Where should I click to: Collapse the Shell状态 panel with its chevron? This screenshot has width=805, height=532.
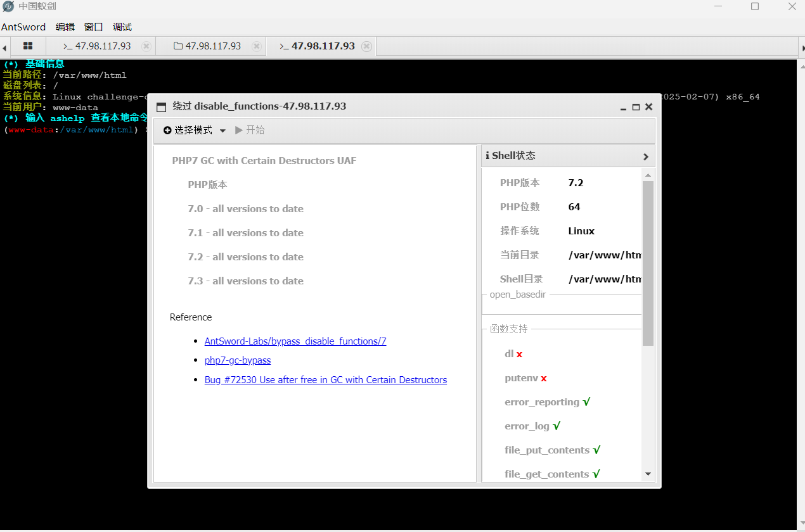coord(645,156)
